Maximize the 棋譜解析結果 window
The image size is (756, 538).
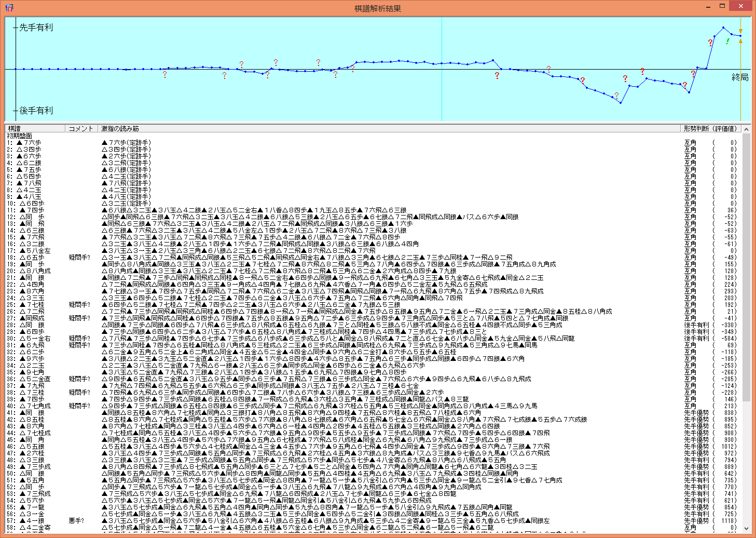[722, 6]
